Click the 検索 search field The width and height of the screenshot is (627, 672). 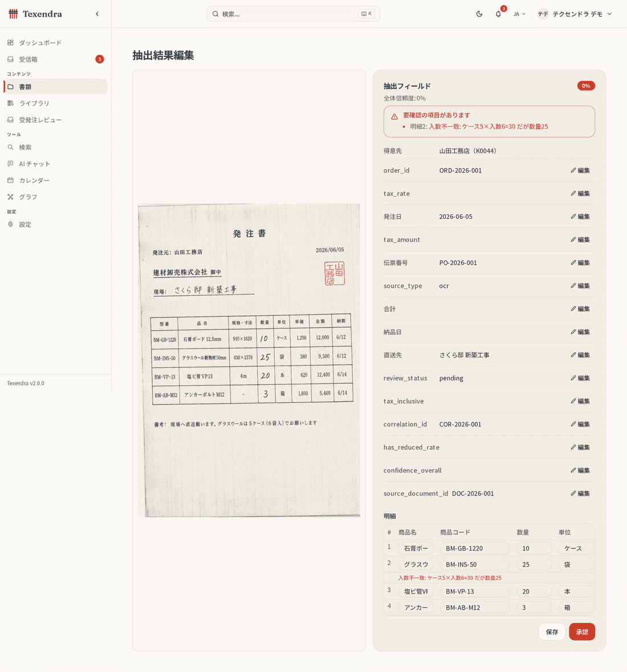click(293, 14)
